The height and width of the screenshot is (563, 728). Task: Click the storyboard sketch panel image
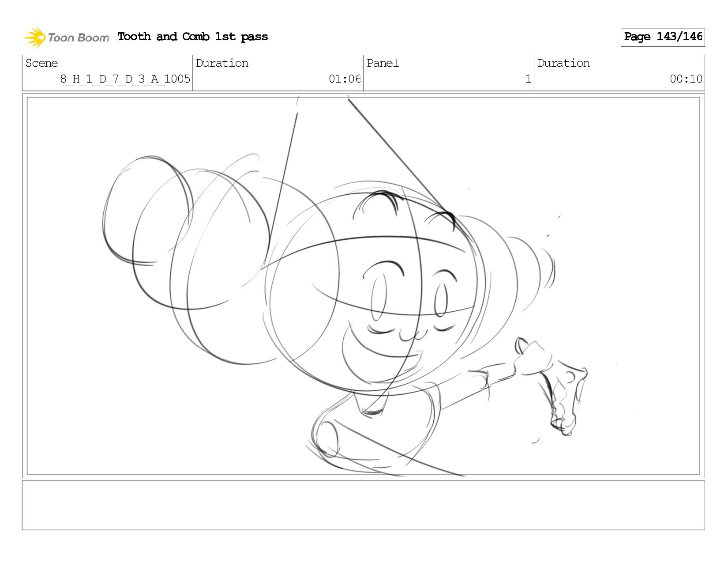[x=364, y=286]
